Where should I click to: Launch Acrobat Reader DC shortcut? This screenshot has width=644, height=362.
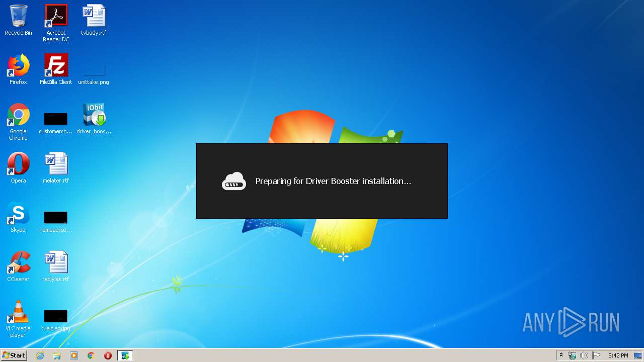56,23
